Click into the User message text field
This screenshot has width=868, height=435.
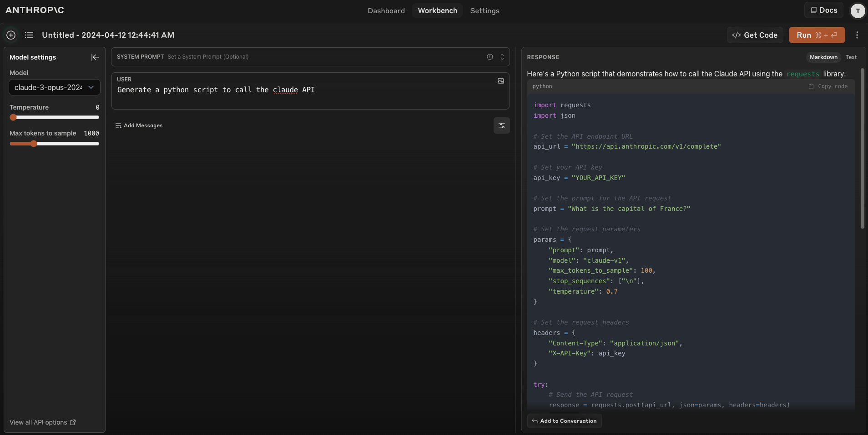click(x=310, y=91)
